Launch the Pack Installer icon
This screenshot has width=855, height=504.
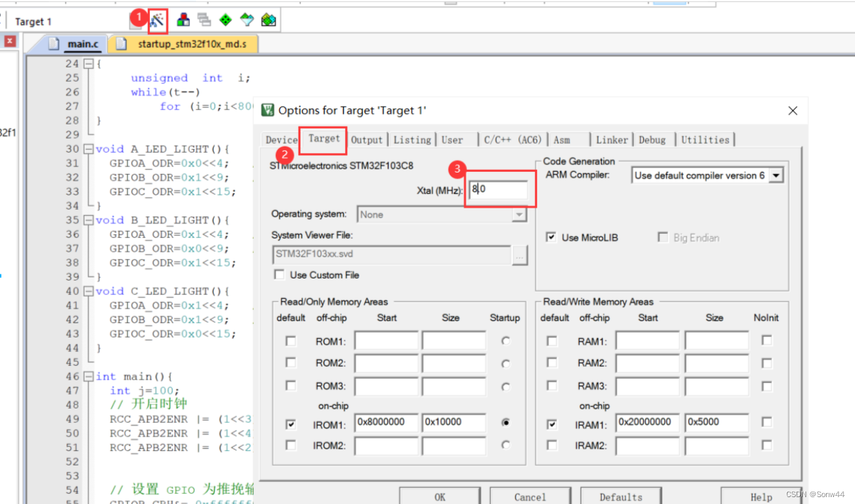click(268, 20)
